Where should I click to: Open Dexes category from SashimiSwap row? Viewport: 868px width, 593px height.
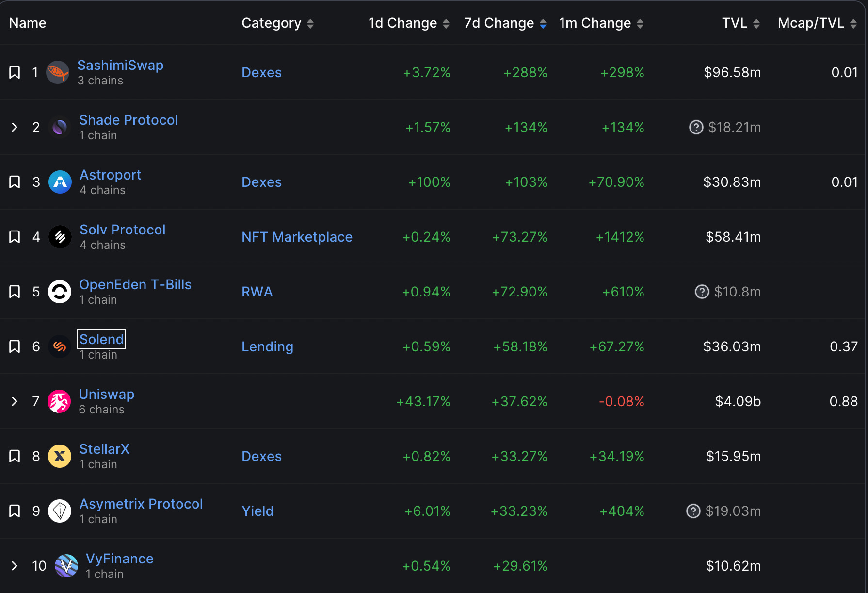click(x=261, y=72)
